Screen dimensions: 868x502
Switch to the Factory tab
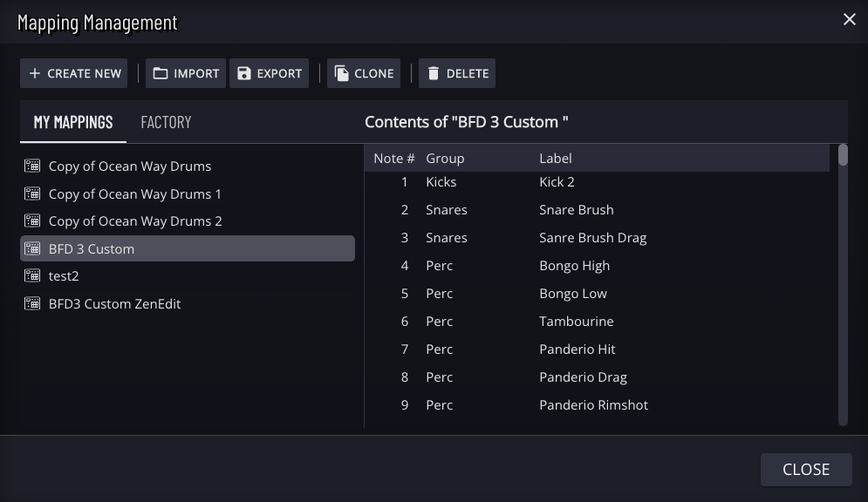pyautogui.click(x=166, y=122)
